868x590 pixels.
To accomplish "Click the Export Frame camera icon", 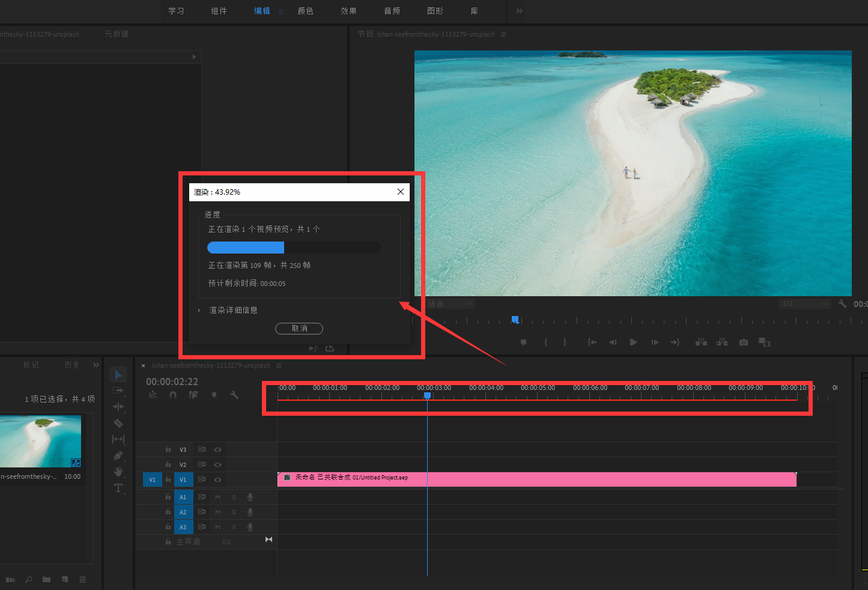I will [x=744, y=342].
